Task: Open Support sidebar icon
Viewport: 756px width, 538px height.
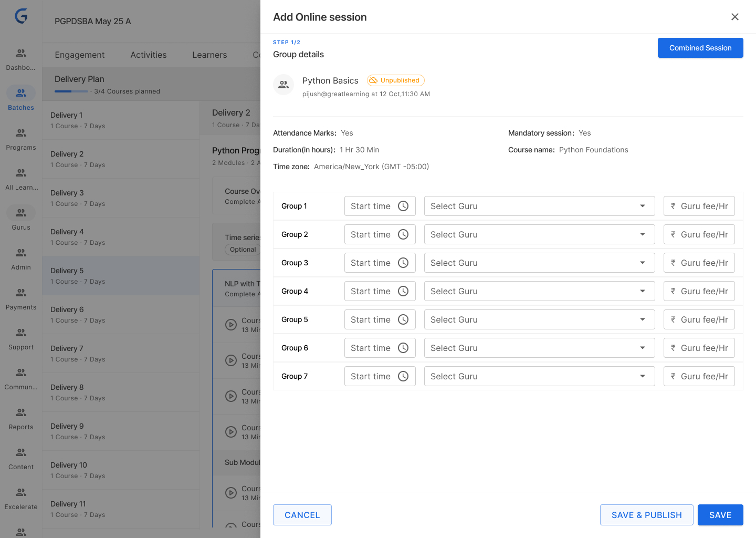Action: 21,333
